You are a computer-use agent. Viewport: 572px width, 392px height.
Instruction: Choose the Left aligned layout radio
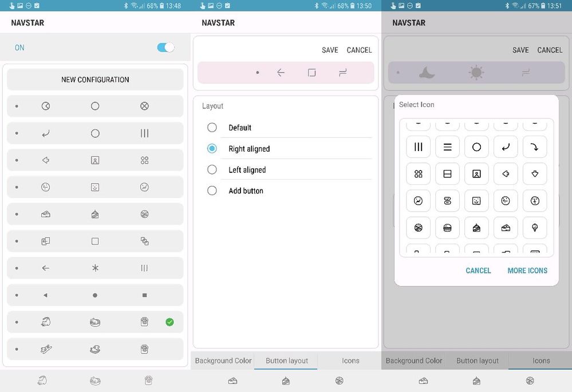click(212, 169)
